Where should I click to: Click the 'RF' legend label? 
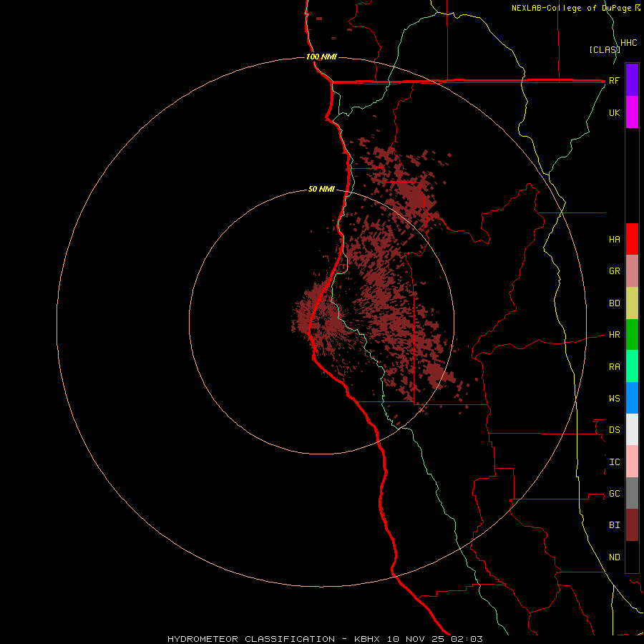click(x=614, y=80)
